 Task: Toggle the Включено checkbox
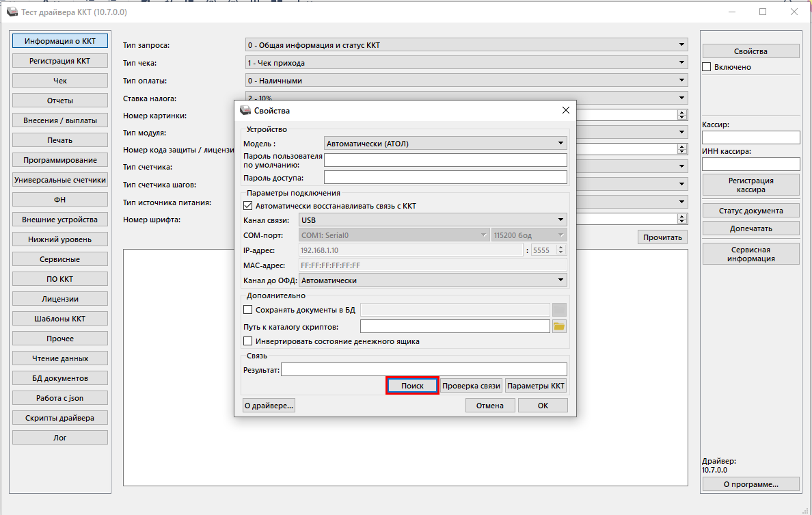[707, 67]
